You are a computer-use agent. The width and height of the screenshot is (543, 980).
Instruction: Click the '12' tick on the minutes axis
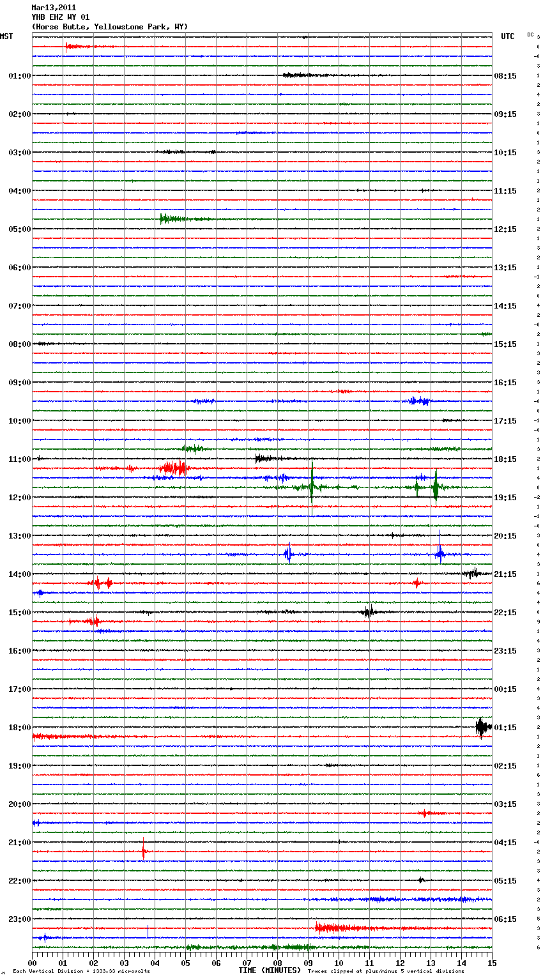click(400, 963)
